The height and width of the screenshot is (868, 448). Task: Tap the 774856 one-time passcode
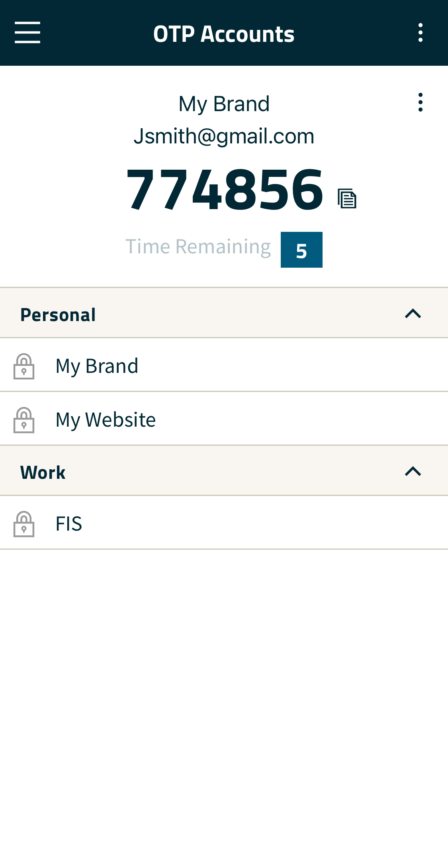pos(225,189)
